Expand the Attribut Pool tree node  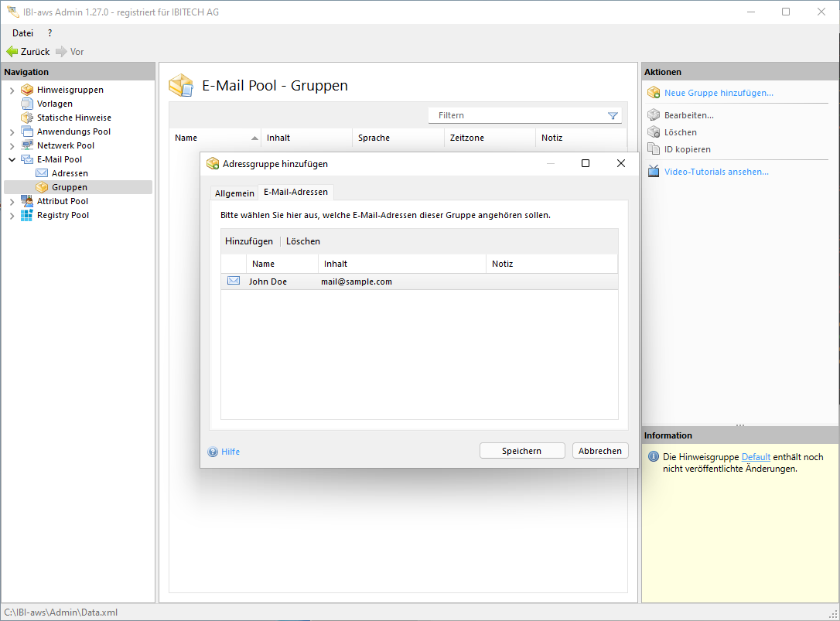click(x=12, y=202)
